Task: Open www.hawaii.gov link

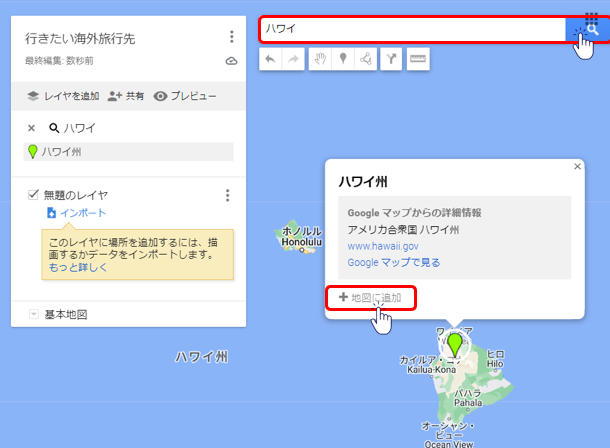Action: pyautogui.click(x=383, y=246)
